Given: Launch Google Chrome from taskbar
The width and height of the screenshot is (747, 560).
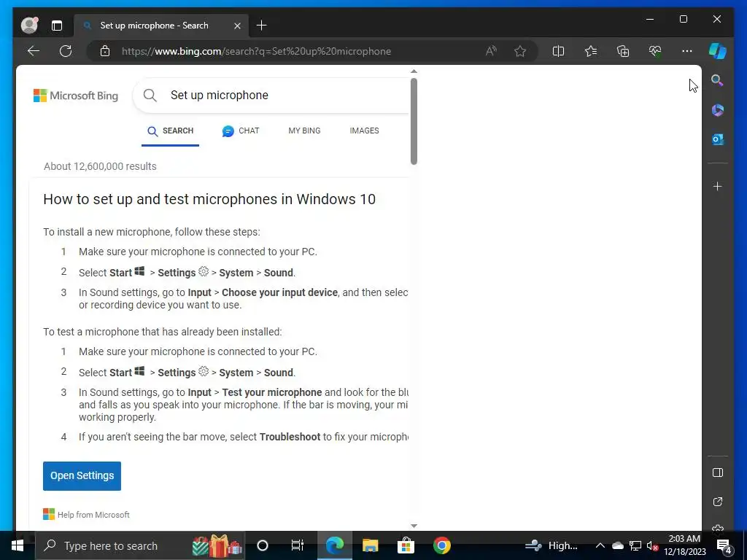Looking at the screenshot, I should pyautogui.click(x=441, y=545).
